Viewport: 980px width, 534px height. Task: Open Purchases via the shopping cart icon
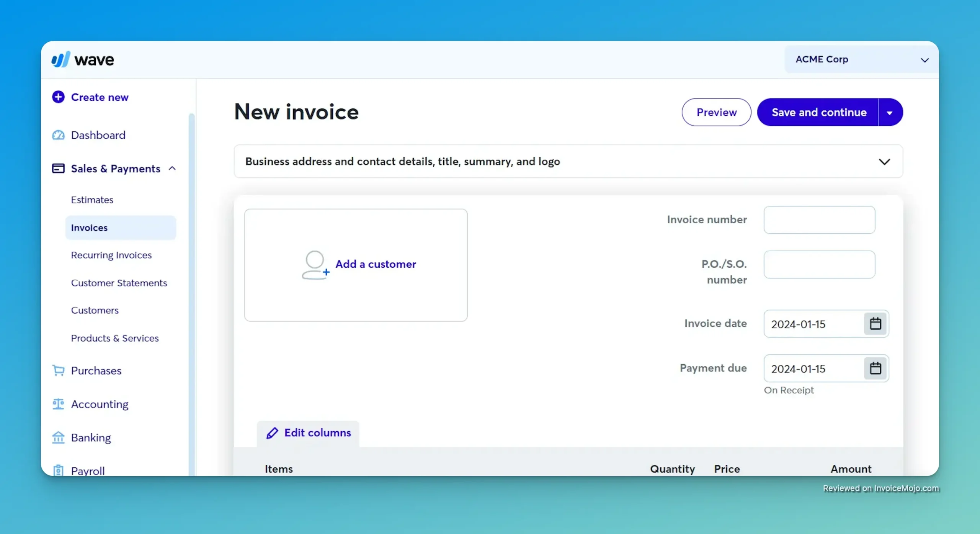point(58,370)
